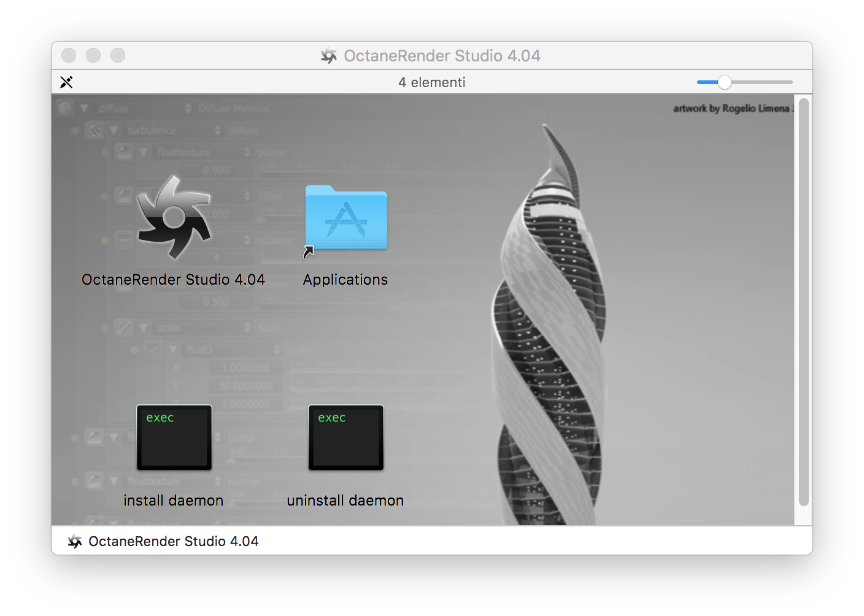Click the Octane proxy icon in title bar
Viewport: 864px width, 616px height.
coord(329,56)
